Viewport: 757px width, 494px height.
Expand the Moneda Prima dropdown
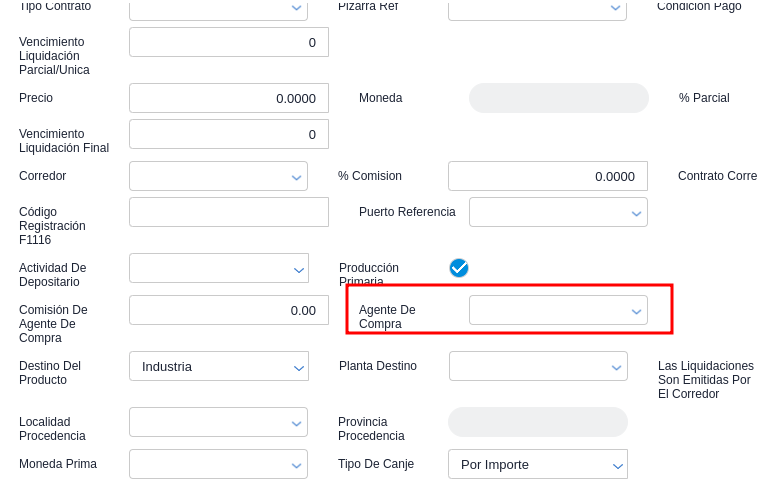coord(218,464)
